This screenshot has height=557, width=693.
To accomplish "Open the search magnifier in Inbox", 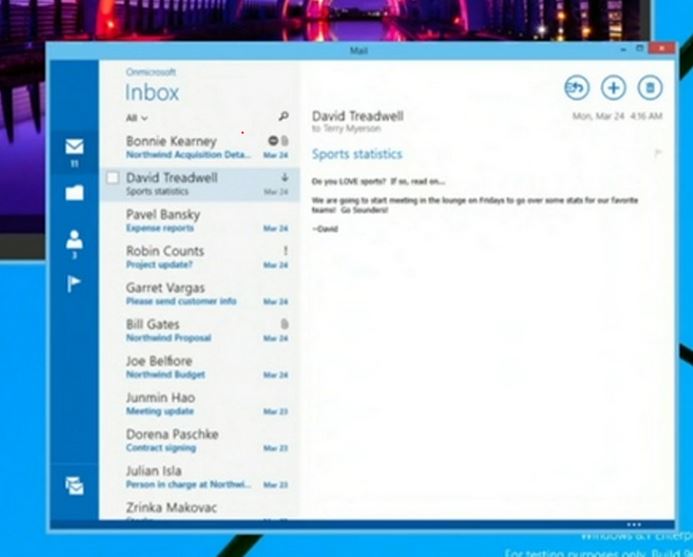I will pyautogui.click(x=283, y=117).
